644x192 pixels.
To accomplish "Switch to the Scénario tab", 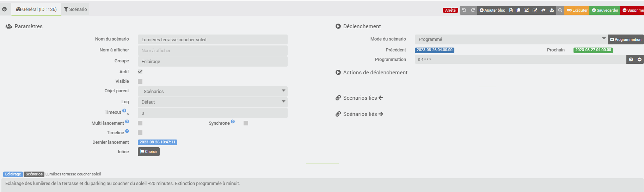I will (x=75, y=9).
